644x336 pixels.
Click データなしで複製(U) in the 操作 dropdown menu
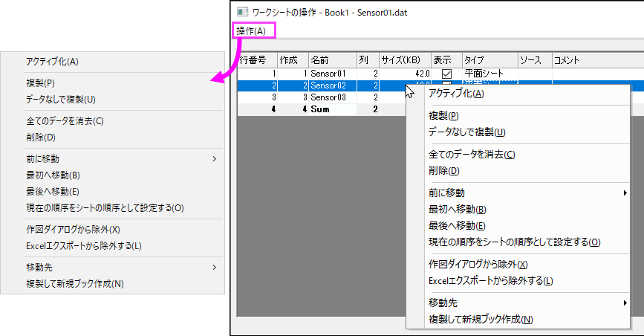61,100
